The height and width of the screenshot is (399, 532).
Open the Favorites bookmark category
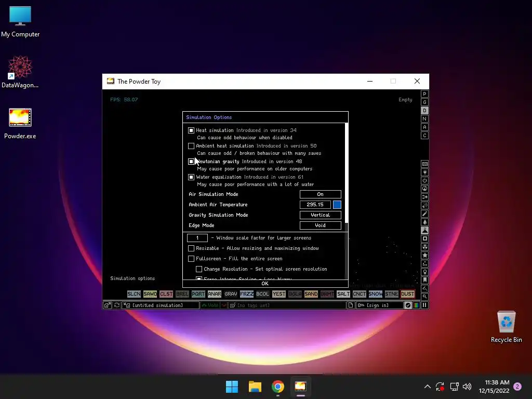424,280
